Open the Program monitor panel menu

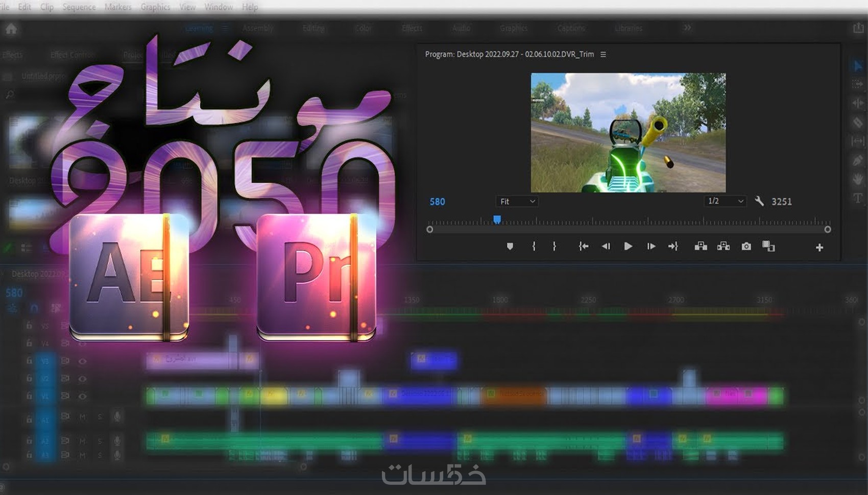click(x=603, y=54)
